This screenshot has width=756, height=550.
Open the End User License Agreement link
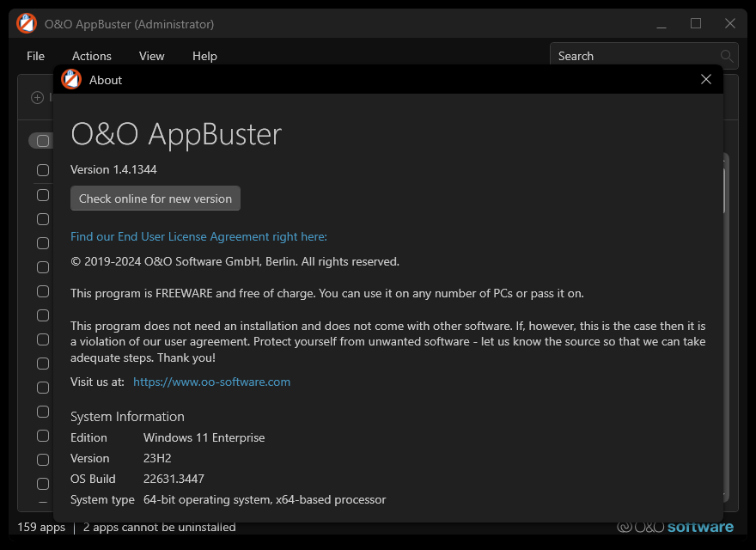[198, 236]
